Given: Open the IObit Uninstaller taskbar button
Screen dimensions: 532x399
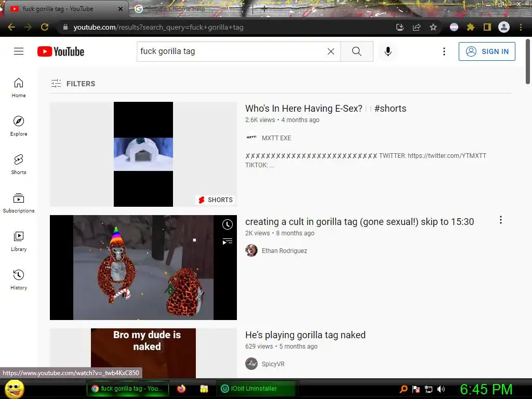Looking at the screenshot, I should [x=257, y=389].
